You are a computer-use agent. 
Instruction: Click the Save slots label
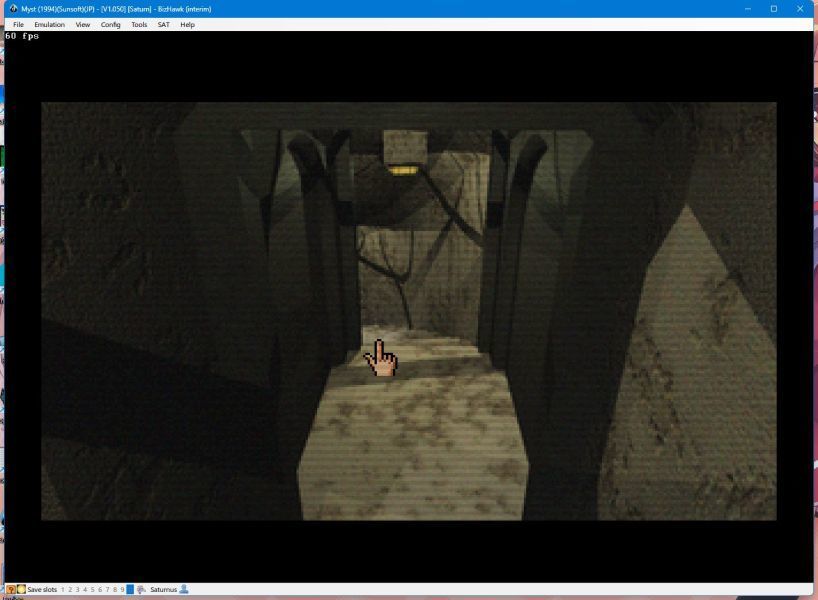coord(42,590)
